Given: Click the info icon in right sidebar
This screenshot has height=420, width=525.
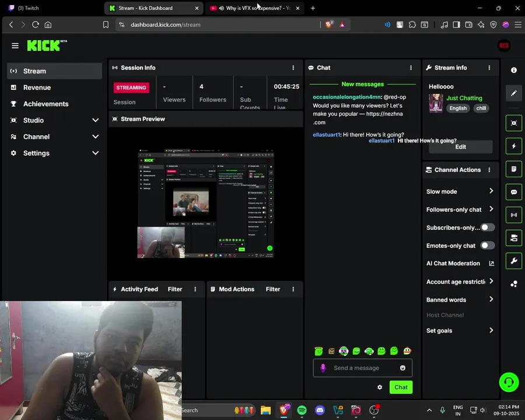Looking at the screenshot, I should (x=513, y=70).
